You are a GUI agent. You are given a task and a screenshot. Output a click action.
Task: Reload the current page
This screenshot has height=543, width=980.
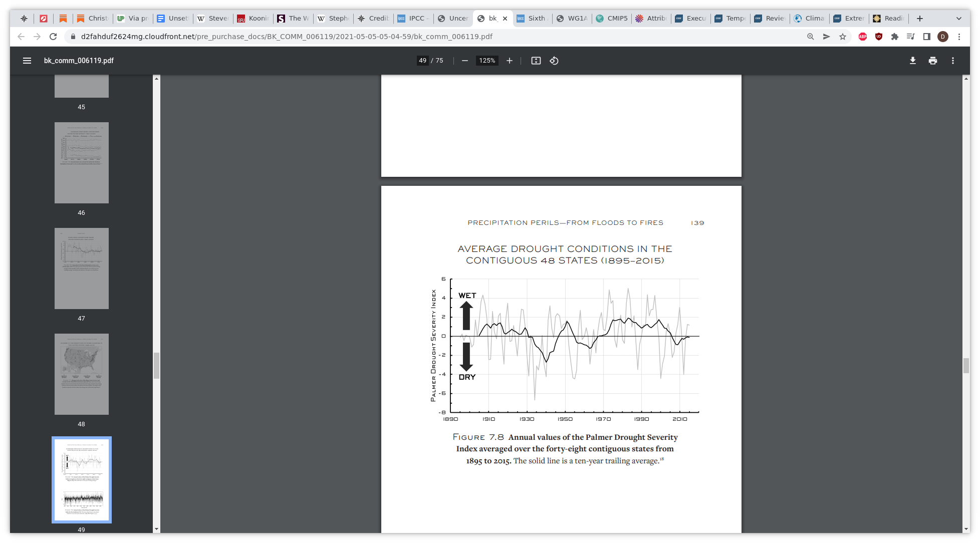tap(53, 37)
